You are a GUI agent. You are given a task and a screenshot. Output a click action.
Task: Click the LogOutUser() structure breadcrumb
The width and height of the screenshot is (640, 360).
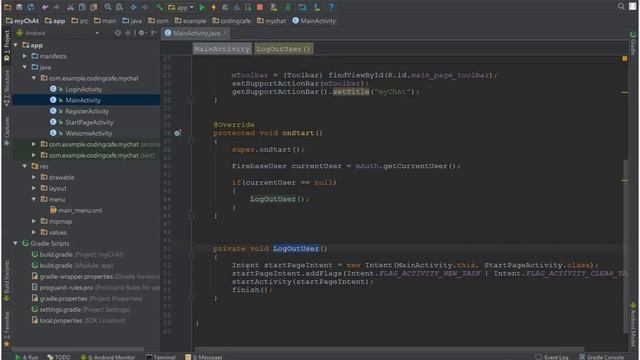click(283, 49)
